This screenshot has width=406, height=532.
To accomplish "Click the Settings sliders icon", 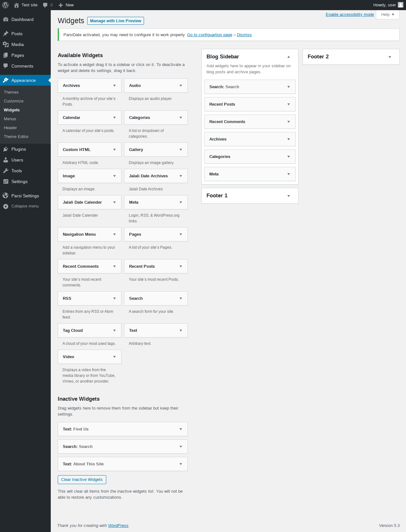I will 6,181.
